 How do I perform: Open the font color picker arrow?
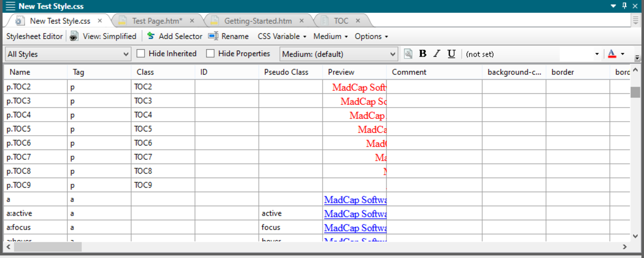point(623,54)
